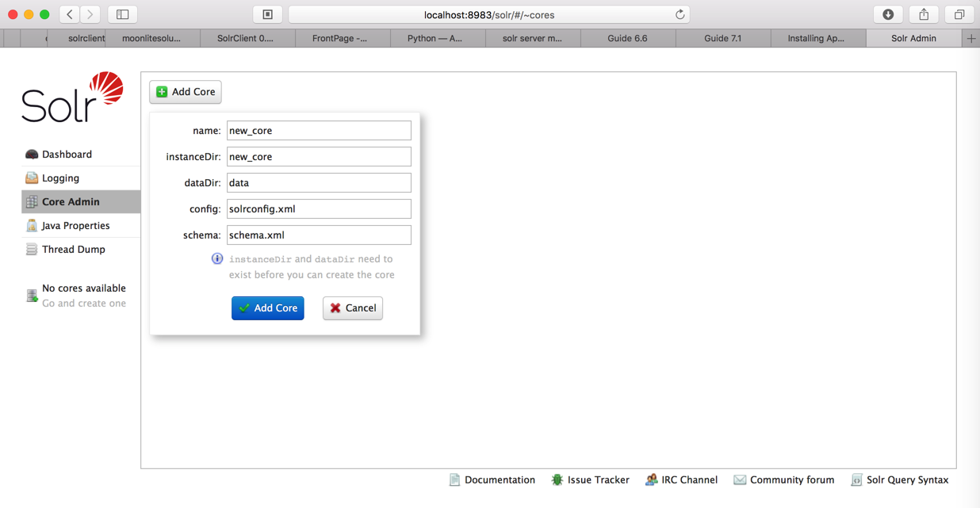Click the green plus Add Core button
Viewport: 980px width, 508px height.
pos(186,92)
